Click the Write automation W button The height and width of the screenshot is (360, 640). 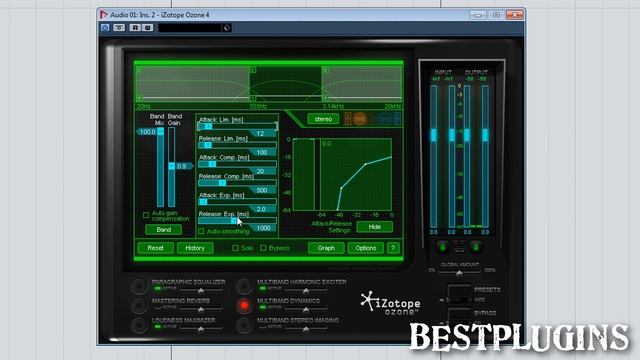[x=147, y=27]
